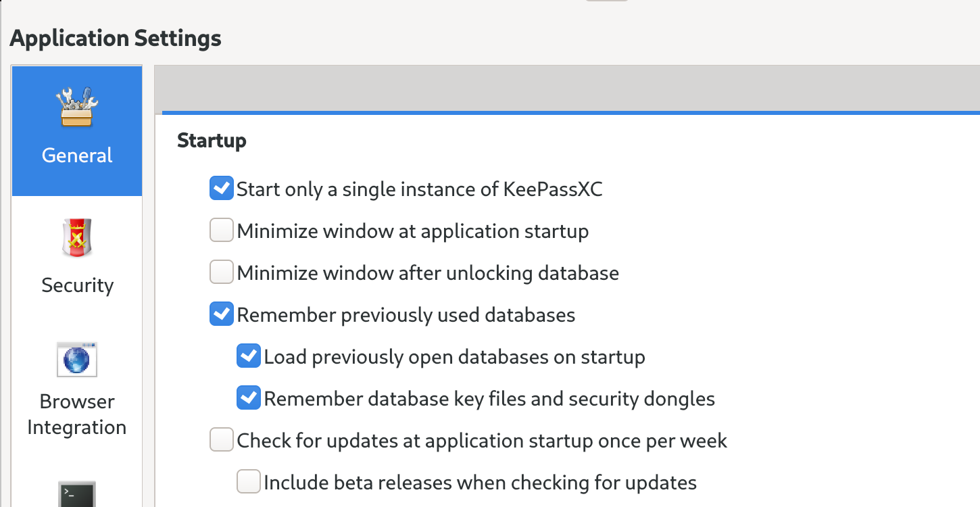
Task: Click the Startup section heading
Action: [212, 141]
